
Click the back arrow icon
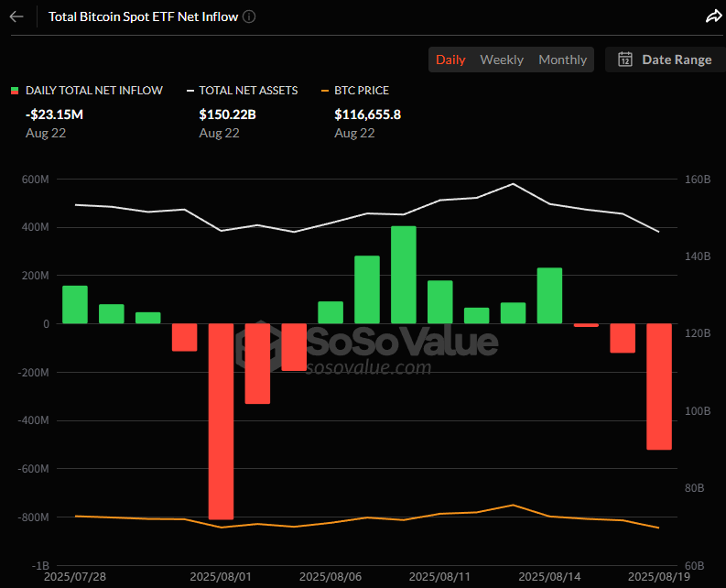(16, 16)
